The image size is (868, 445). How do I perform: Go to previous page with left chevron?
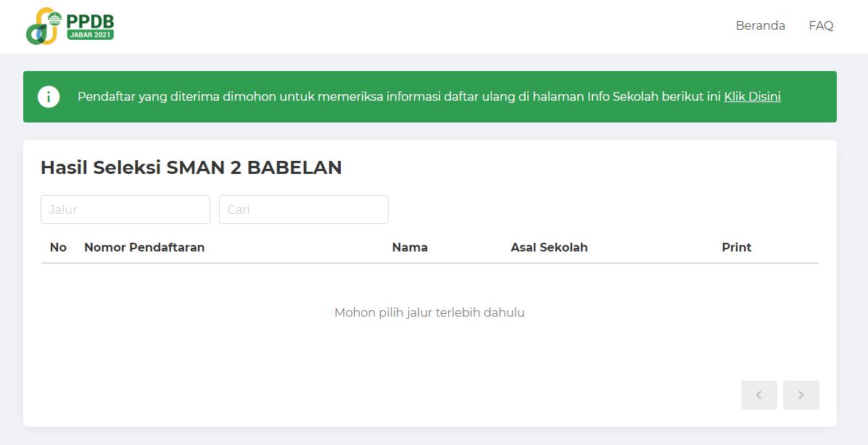pos(759,395)
